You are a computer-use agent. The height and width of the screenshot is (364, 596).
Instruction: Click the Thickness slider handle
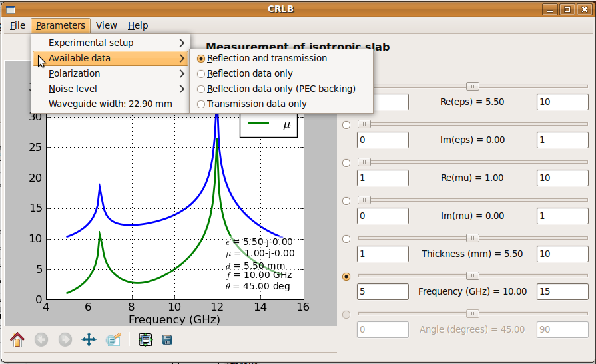(x=472, y=238)
